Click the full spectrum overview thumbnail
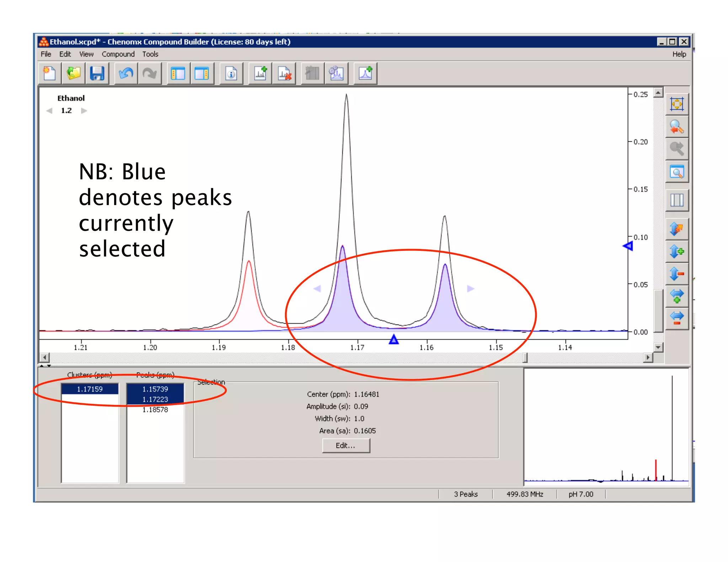Image resolution: width=728 pixels, height=562 pixels. 606,428
